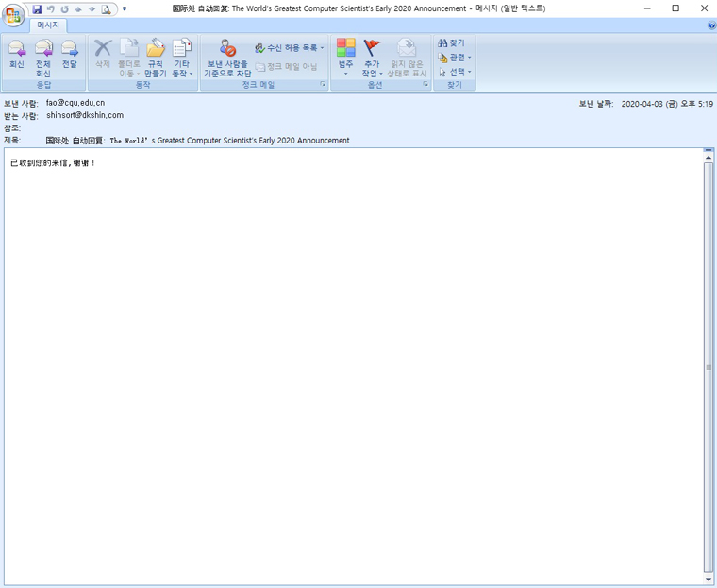This screenshot has height=588, width=717.
Task: Open the 추가 작업 flag dropdown
Action: (x=373, y=57)
